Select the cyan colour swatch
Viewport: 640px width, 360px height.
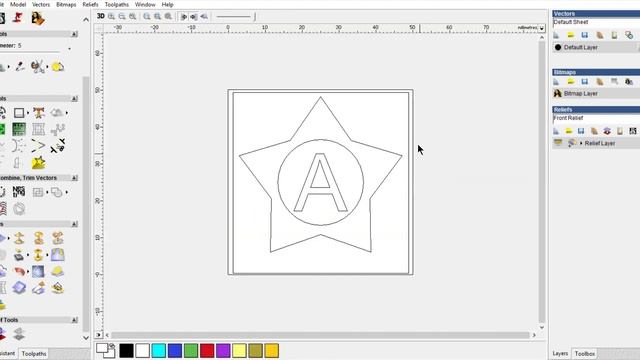(159, 351)
